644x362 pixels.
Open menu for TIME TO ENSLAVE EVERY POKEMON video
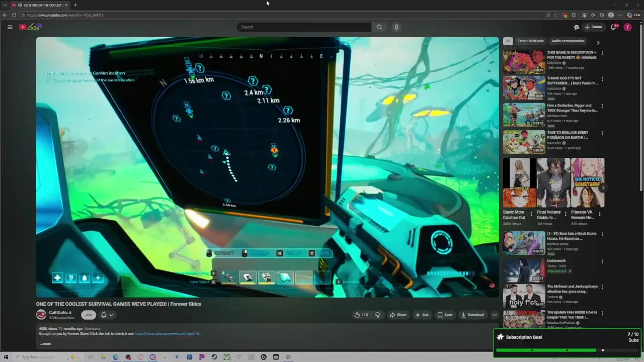click(602, 133)
